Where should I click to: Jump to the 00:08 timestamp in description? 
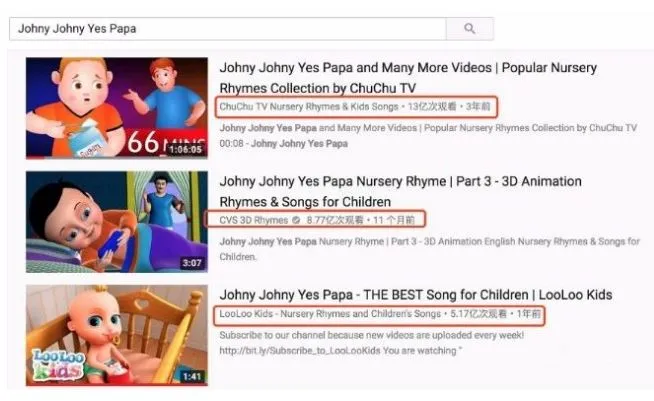[x=231, y=144]
